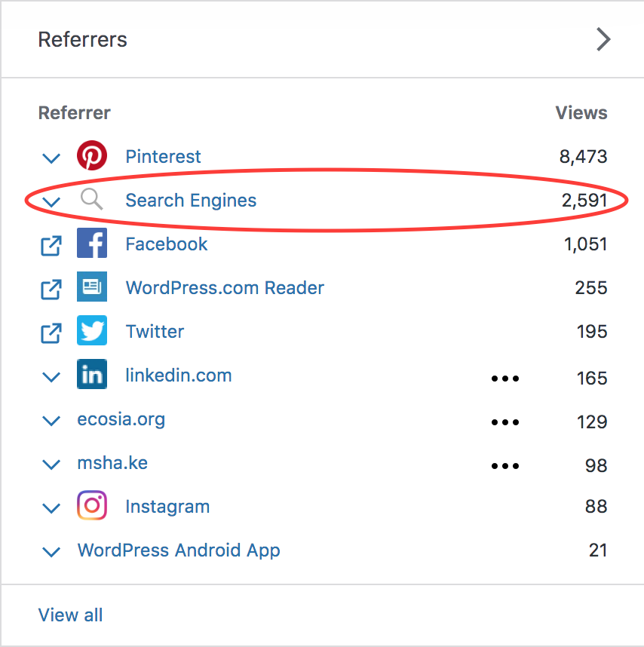
Task: Click the Search Engines magnifier icon
Action: [x=92, y=200]
